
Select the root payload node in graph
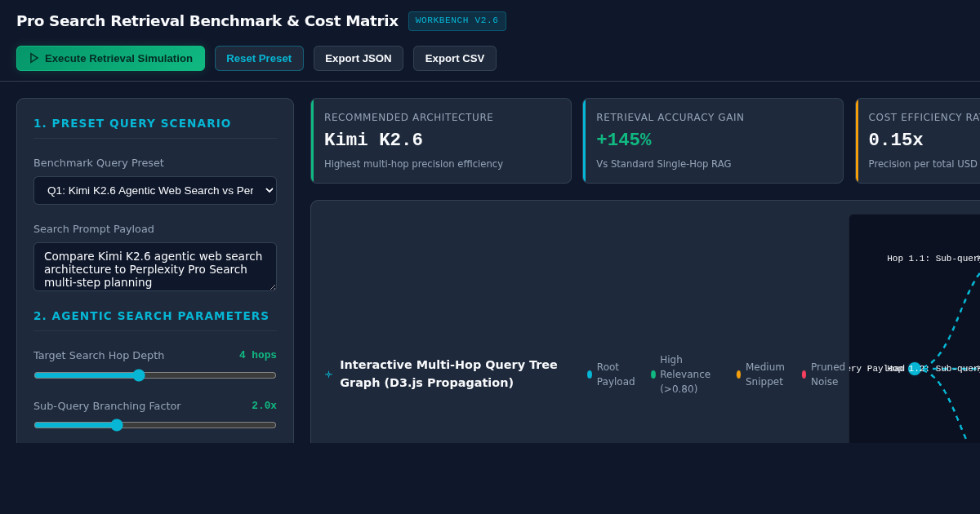point(915,369)
